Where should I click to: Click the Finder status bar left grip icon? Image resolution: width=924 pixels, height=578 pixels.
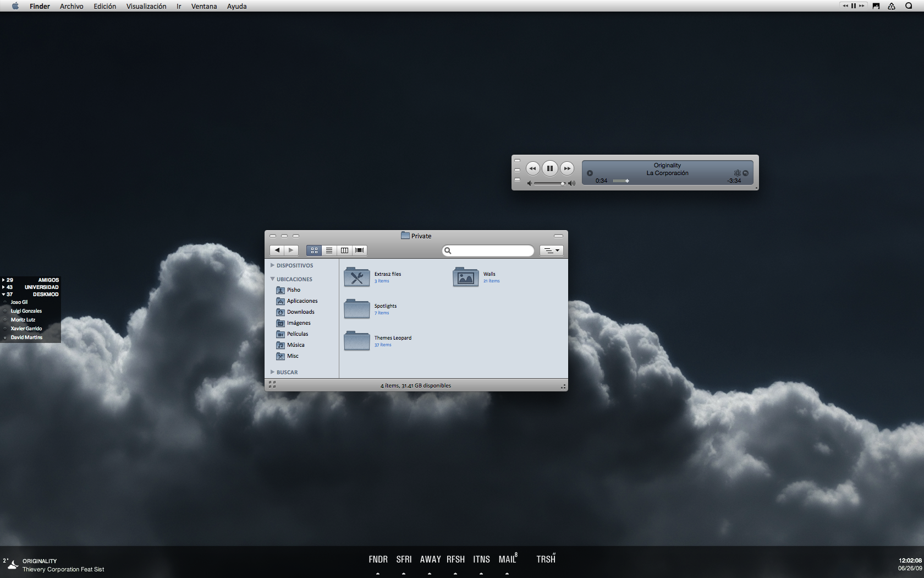[272, 385]
